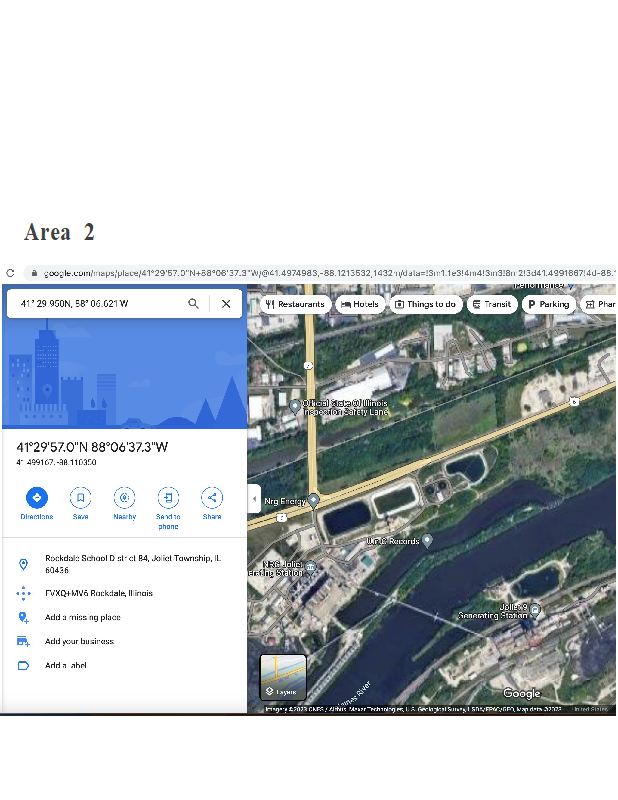This screenshot has height=800, width=618.
Task: Filter by Things to do
Action: (x=425, y=304)
